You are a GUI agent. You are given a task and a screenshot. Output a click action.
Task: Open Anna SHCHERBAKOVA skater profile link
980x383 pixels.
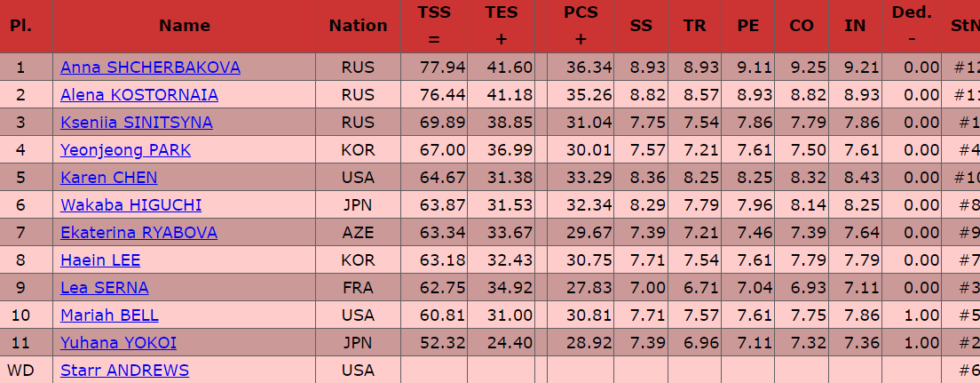150,68
